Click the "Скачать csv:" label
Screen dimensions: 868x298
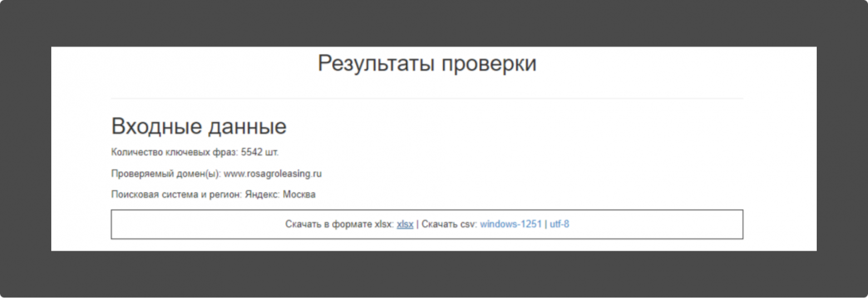(450, 225)
